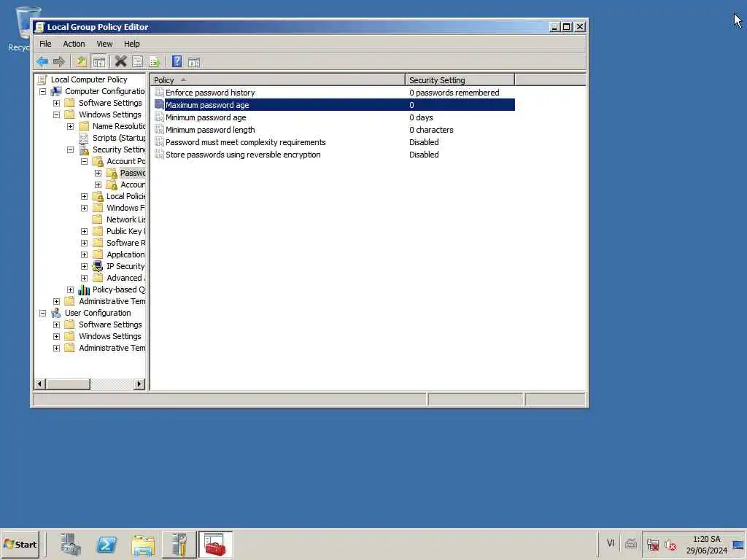The image size is (747, 560).
Task: Expand the Public Key Policies node
Action: pos(85,231)
